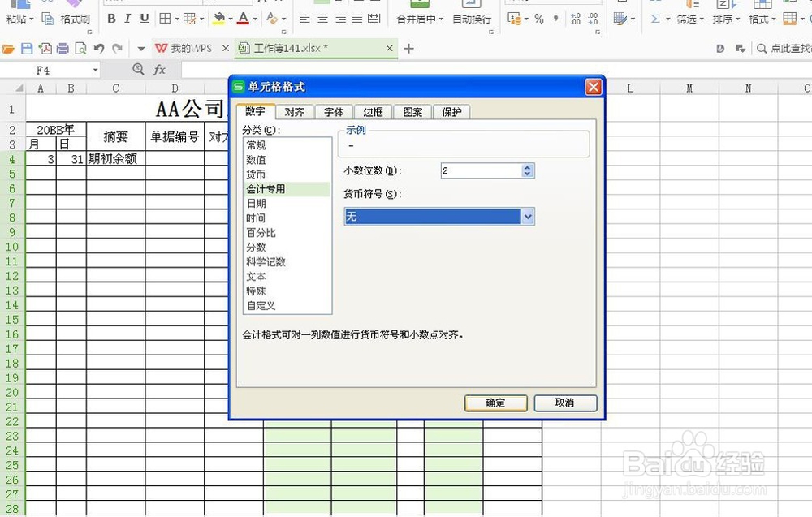812x517 pixels.
Task: Justify text alignment
Action: pyautogui.click(x=357, y=19)
